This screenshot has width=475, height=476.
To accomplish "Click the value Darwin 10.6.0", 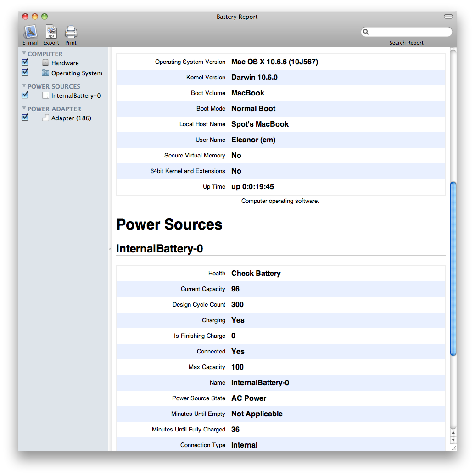I will [x=254, y=78].
